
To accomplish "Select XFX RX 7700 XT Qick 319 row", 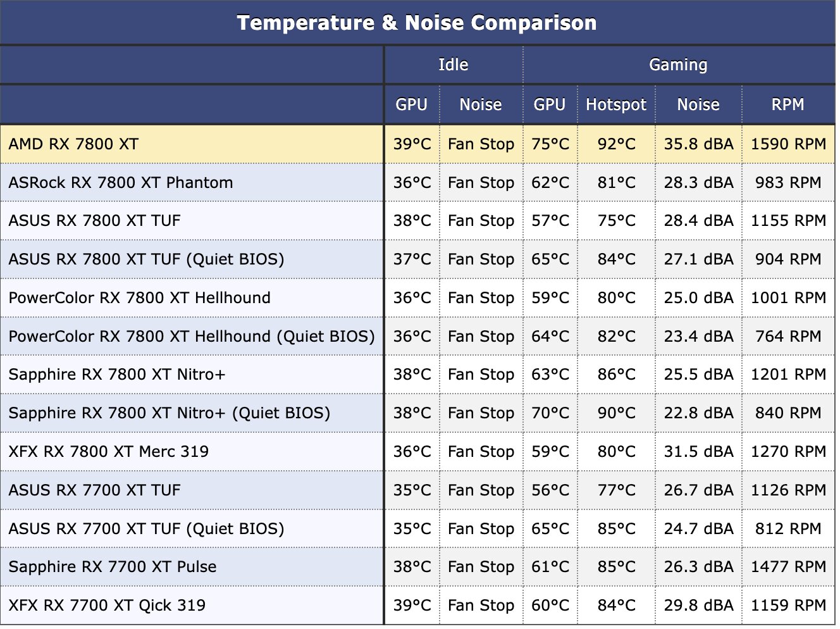I will tap(417, 606).
